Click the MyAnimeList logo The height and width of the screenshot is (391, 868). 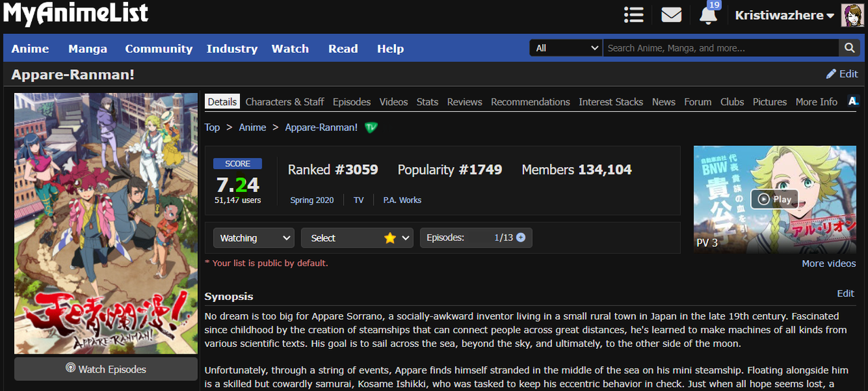[x=75, y=14]
